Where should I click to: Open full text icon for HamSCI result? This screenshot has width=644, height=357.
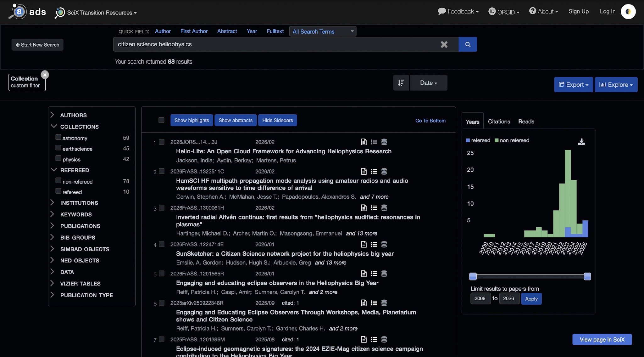coord(364,172)
